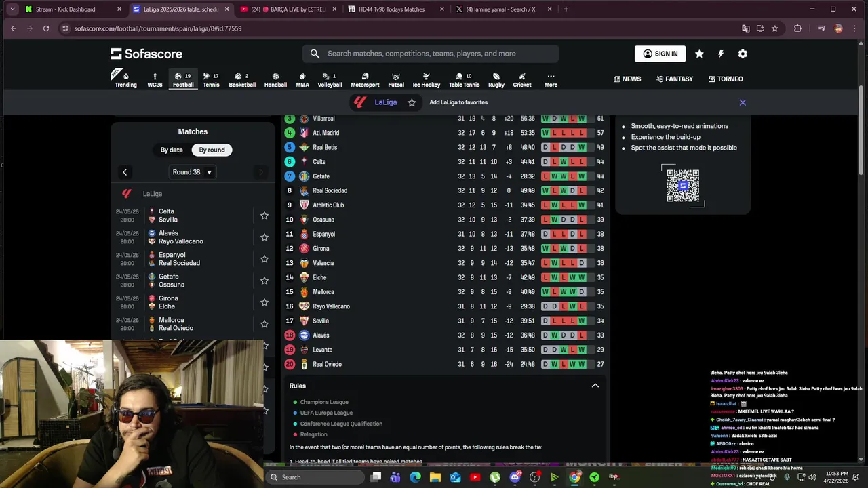Viewport: 868px width, 488px height.
Task: Open Chrome extensions puzzle icon
Action: pos(797,28)
